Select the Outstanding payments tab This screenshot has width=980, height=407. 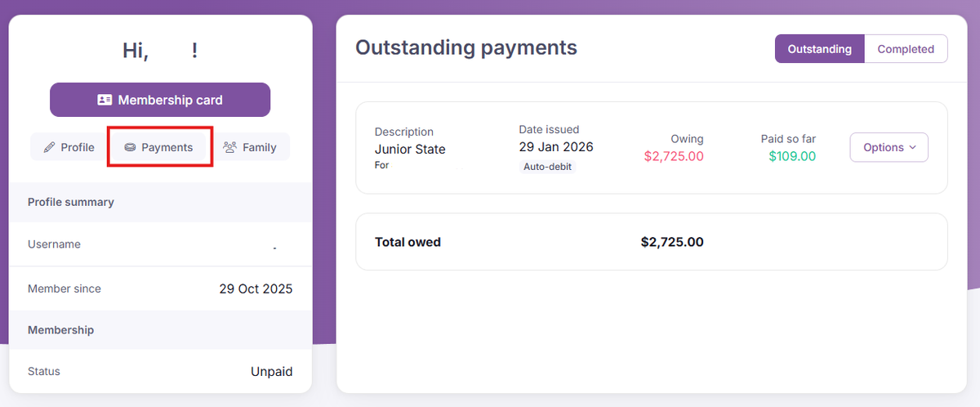click(819, 49)
